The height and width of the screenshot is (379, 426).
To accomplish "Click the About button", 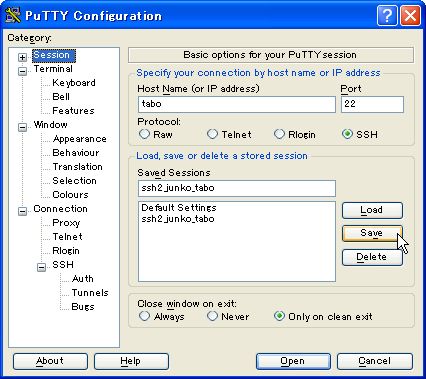I will tap(50, 361).
